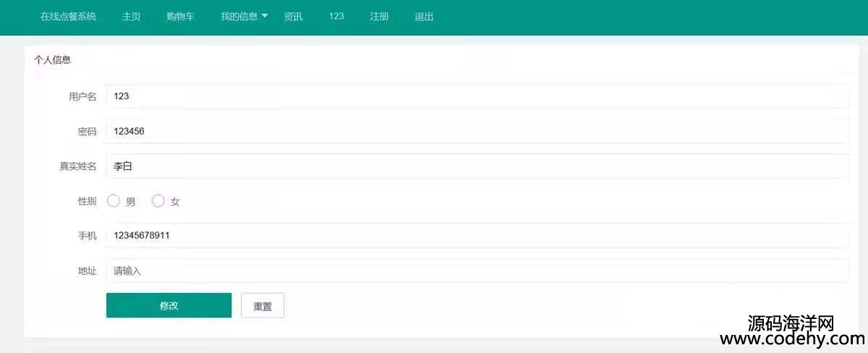Expand the 我的信息 dropdown arrow
Image resolution: width=868 pixels, height=353 pixels.
[x=264, y=16]
